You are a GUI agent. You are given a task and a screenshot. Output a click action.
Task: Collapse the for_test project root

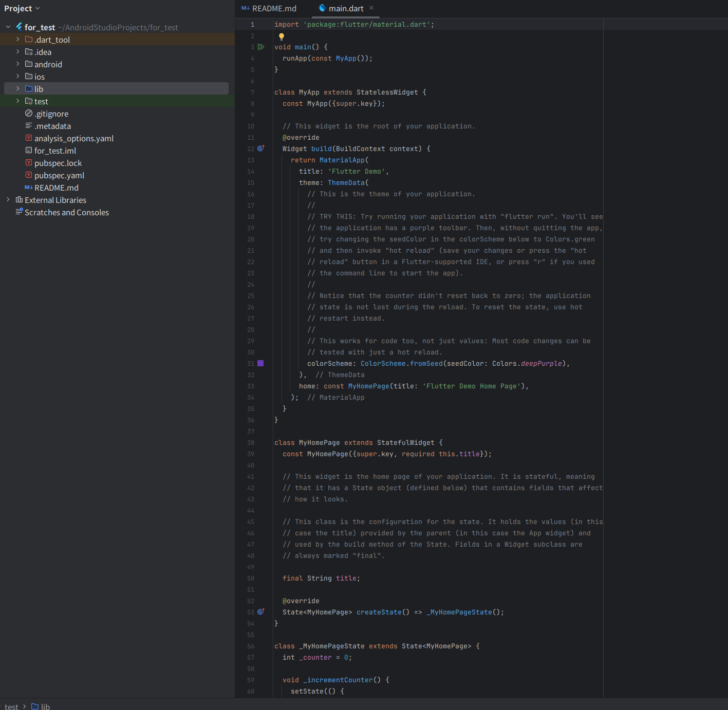8,27
